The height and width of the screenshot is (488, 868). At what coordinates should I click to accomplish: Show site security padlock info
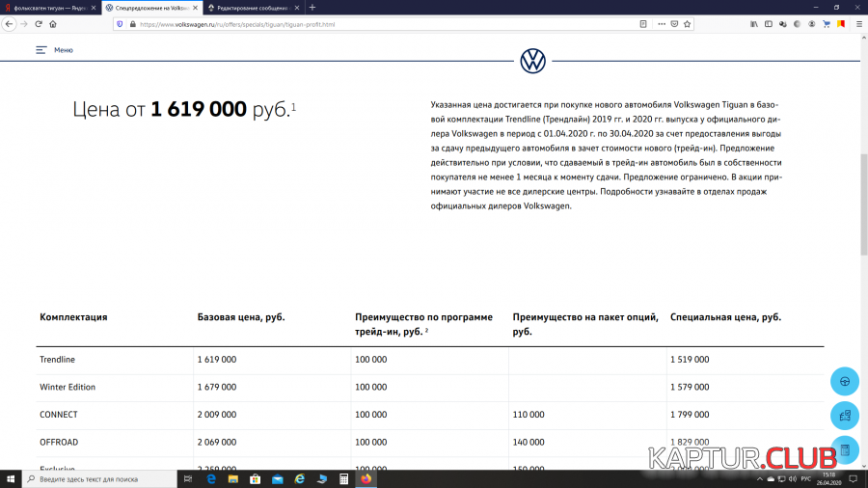click(x=133, y=24)
